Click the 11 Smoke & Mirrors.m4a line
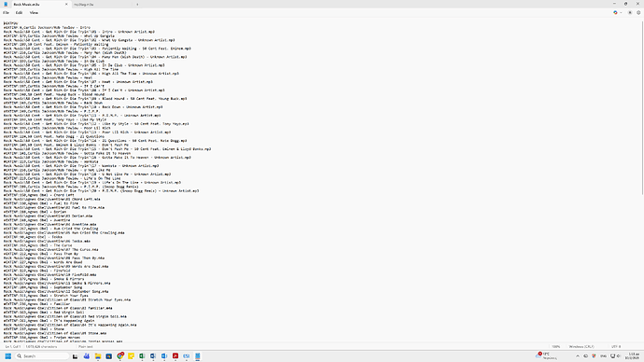The height and width of the screenshot is (362, 644). 57,283
